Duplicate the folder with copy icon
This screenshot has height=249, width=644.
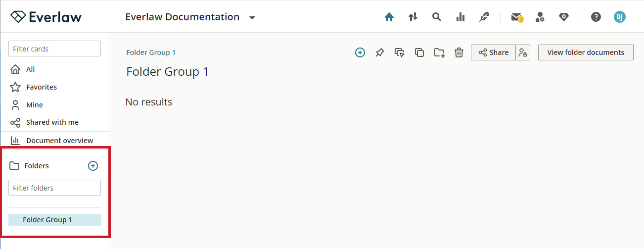(419, 52)
